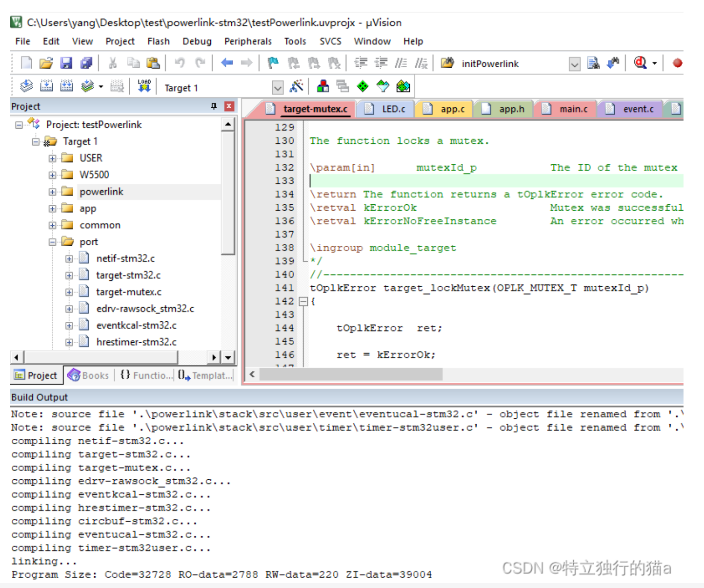Switch to the main.c editor tab
The height and width of the screenshot is (588, 704).
(573, 109)
